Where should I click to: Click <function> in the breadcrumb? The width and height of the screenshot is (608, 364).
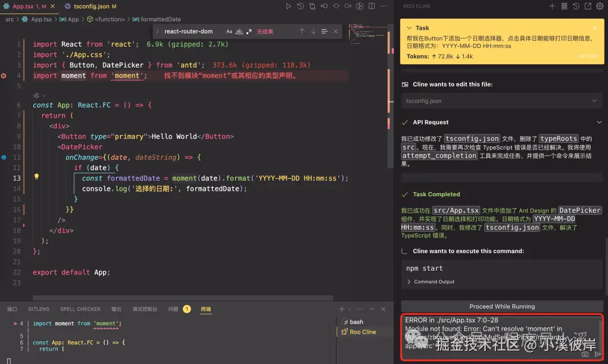coord(110,19)
